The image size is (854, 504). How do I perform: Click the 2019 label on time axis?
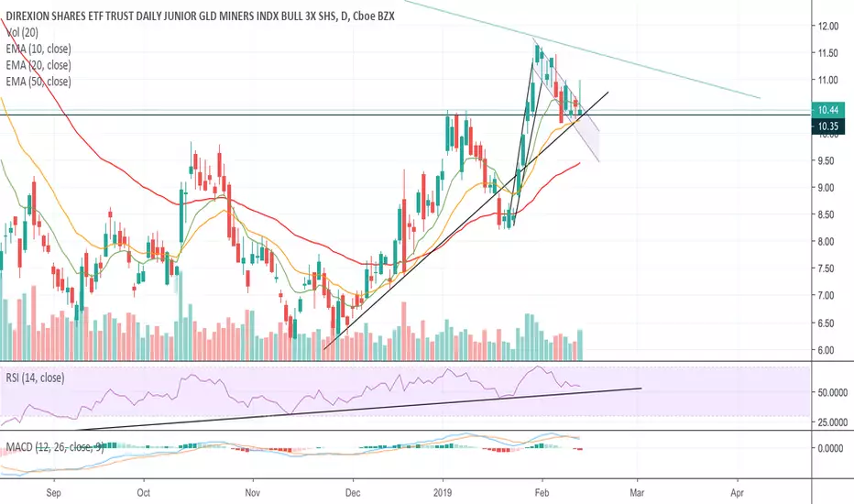pyautogui.click(x=443, y=493)
